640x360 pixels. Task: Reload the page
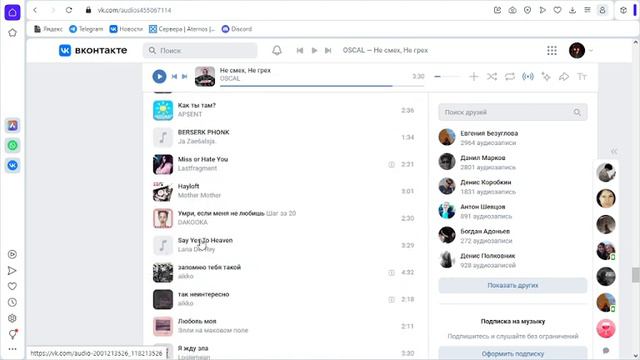[x=69, y=10]
